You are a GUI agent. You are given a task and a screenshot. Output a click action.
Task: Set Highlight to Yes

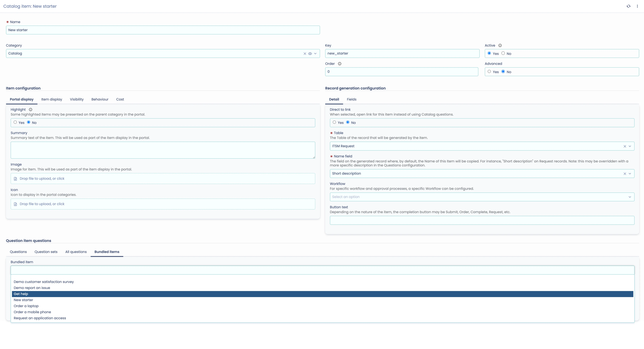[15, 122]
